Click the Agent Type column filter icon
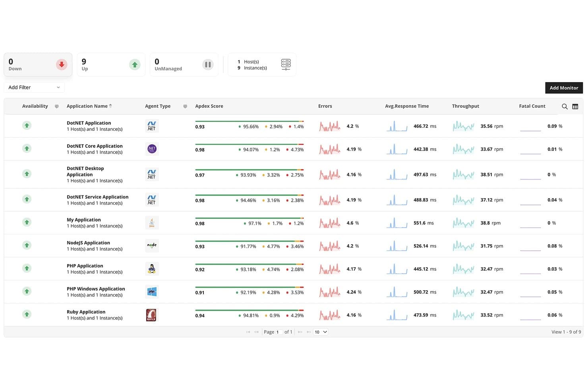 pyautogui.click(x=185, y=106)
